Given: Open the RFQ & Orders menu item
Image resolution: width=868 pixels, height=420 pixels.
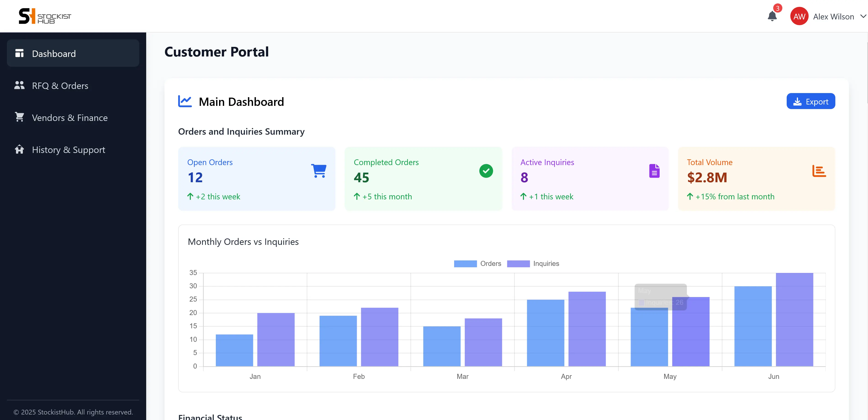Looking at the screenshot, I should pyautogui.click(x=73, y=85).
